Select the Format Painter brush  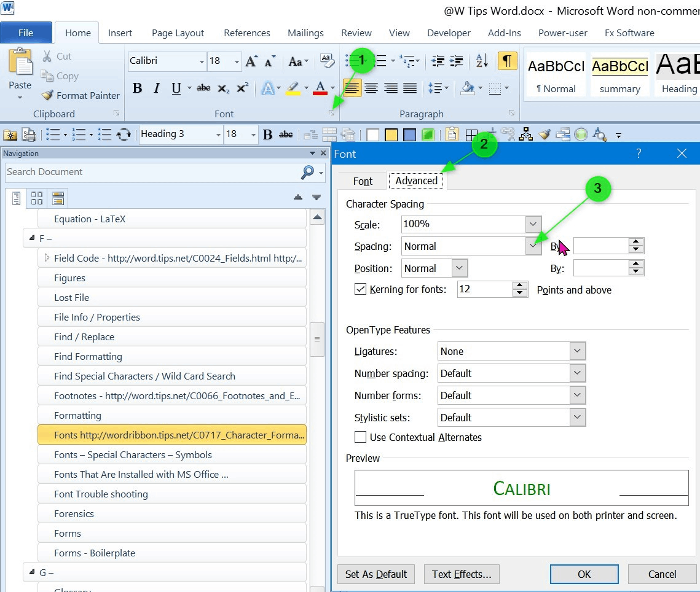pyautogui.click(x=47, y=95)
